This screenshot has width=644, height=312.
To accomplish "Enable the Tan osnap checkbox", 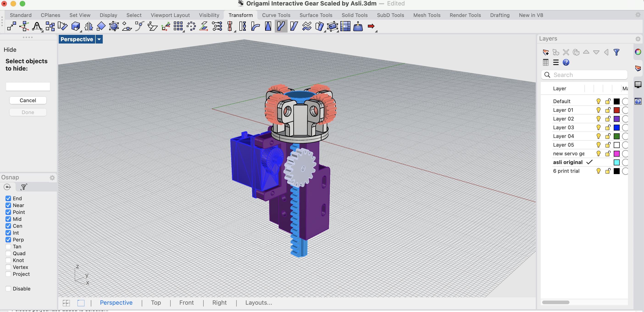I will [8, 246].
